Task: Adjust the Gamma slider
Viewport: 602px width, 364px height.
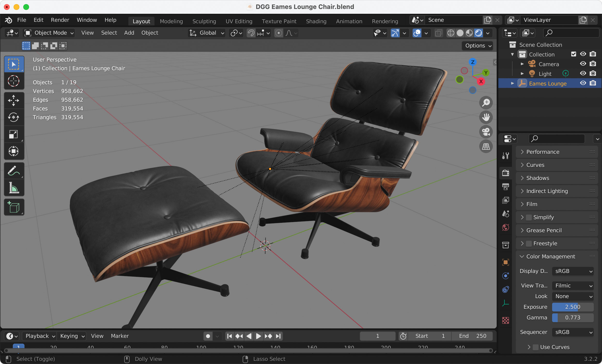Action: tap(573, 318)
